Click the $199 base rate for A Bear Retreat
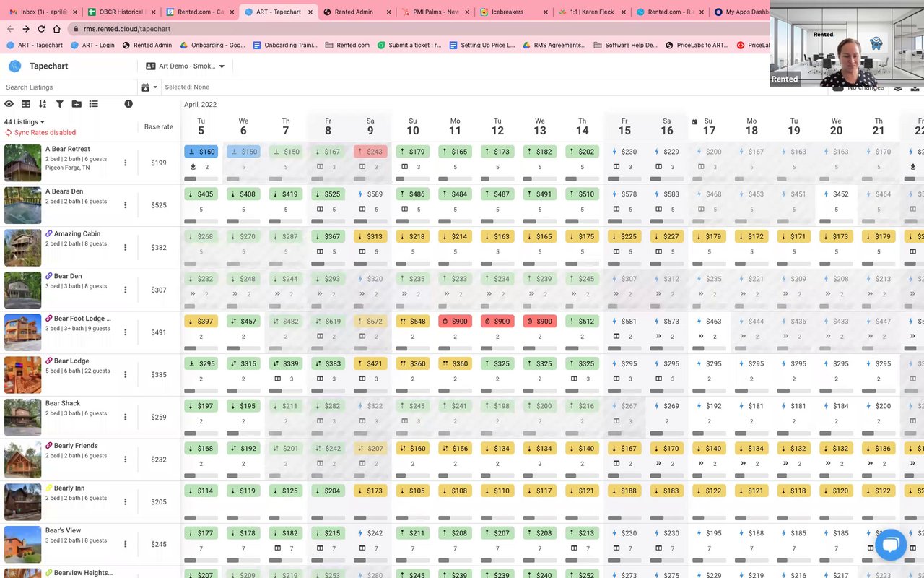This screenshot has width=924, height=578. (x=159, y=163)
